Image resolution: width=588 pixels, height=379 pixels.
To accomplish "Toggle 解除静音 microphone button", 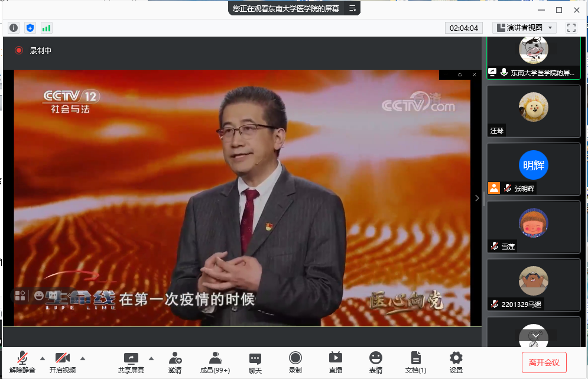I will point(22,362).
